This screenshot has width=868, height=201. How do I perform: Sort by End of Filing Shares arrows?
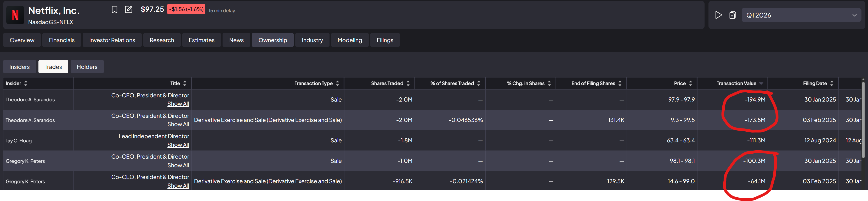tap(620, 83)
